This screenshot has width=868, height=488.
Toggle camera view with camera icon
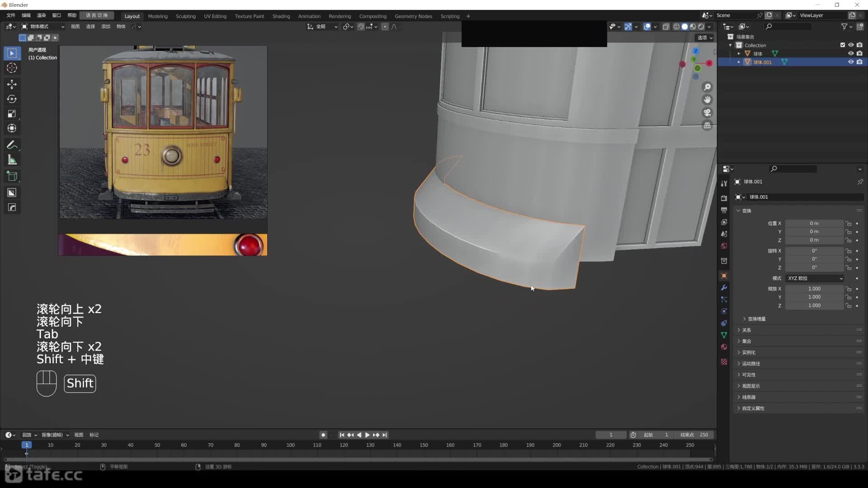coord(708,113)
